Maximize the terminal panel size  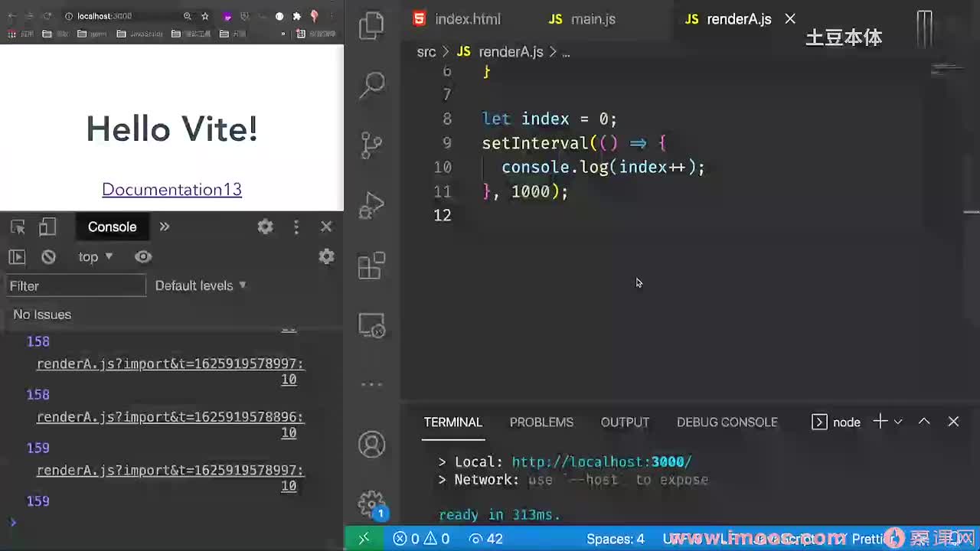click(x=924, y=422)
